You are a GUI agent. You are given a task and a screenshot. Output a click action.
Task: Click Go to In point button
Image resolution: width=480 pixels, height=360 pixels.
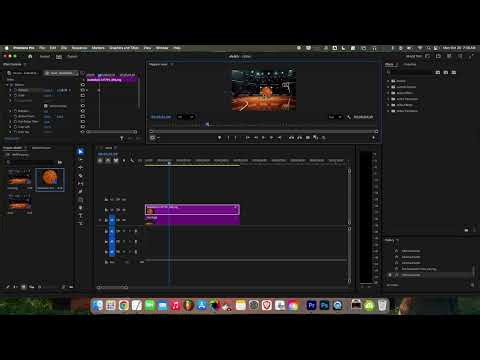(x=248, y=137)
